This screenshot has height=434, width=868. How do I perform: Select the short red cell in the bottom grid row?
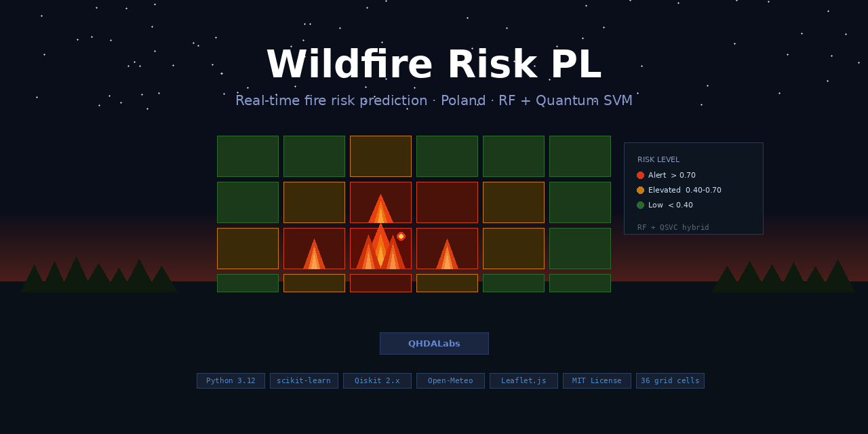[380, 283]
